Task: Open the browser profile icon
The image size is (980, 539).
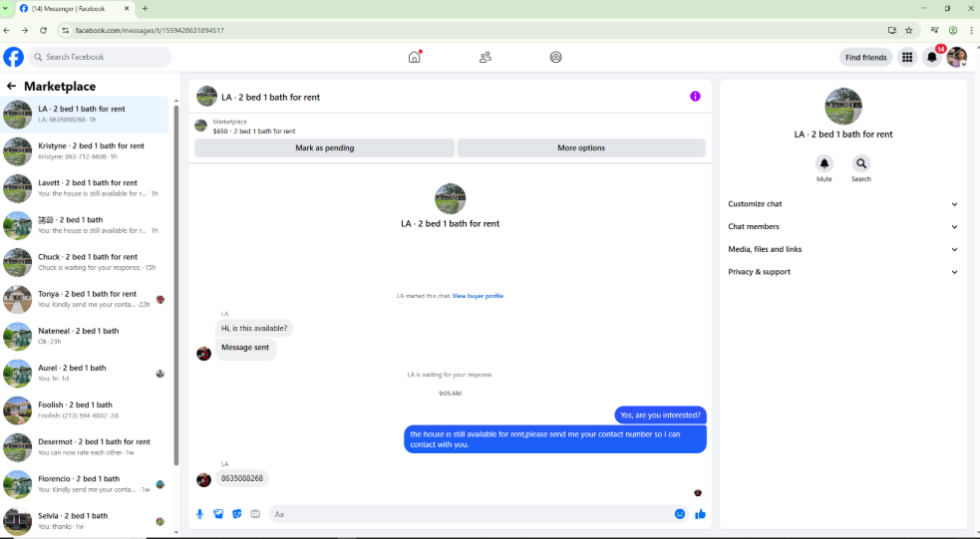Action: click(x=952, y=30)
